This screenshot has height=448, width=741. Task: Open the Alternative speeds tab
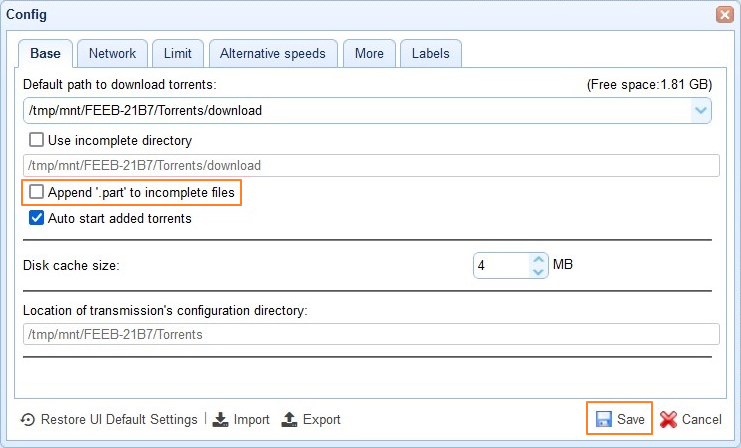coord(272,53)
